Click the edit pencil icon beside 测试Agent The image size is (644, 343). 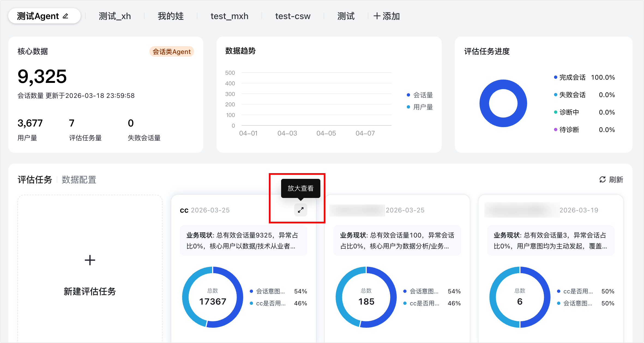pos(65,16)
